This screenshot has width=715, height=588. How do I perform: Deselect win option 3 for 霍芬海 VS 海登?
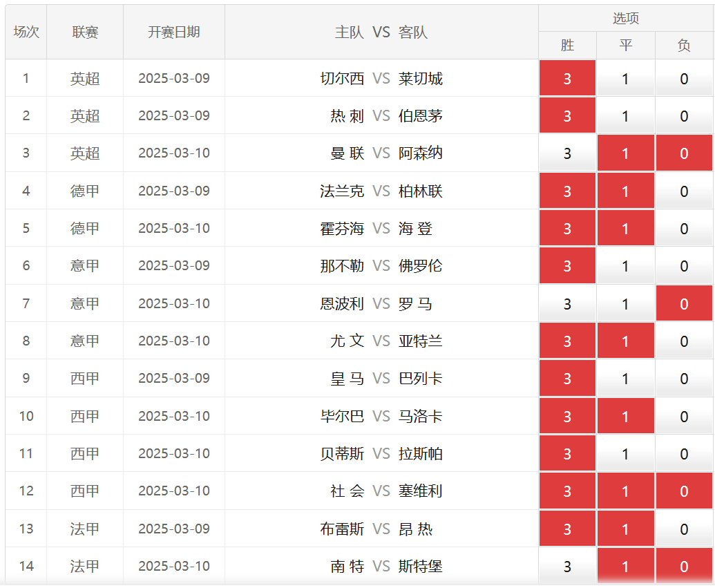[x=567, y=228]
